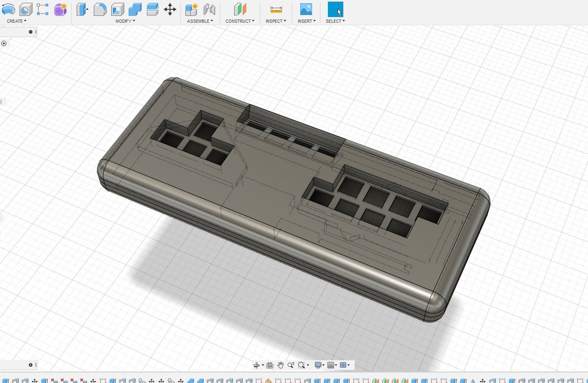
Task: Expand the bottom-left panel with the plus button
Action: click(30, 365)
